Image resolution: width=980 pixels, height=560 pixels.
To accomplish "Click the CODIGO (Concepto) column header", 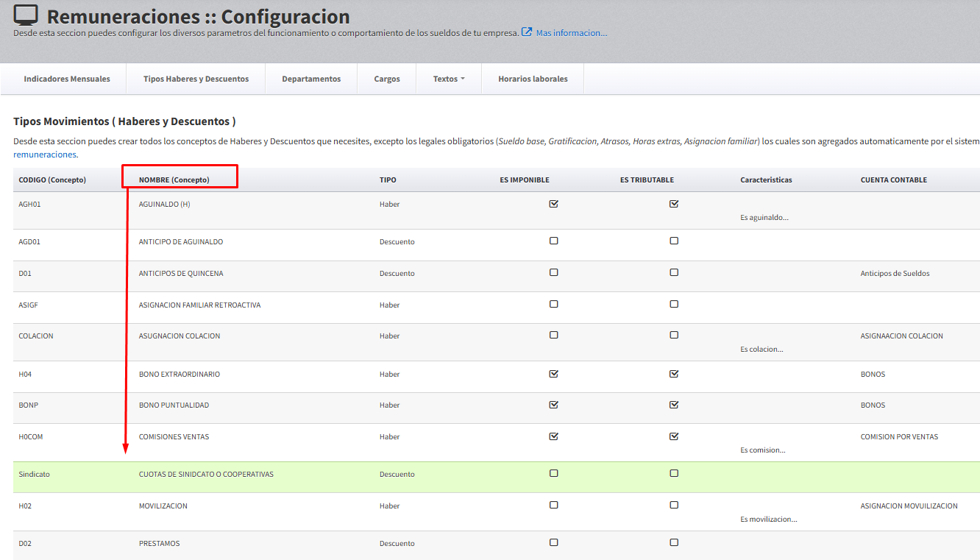I will pos(52,180).
